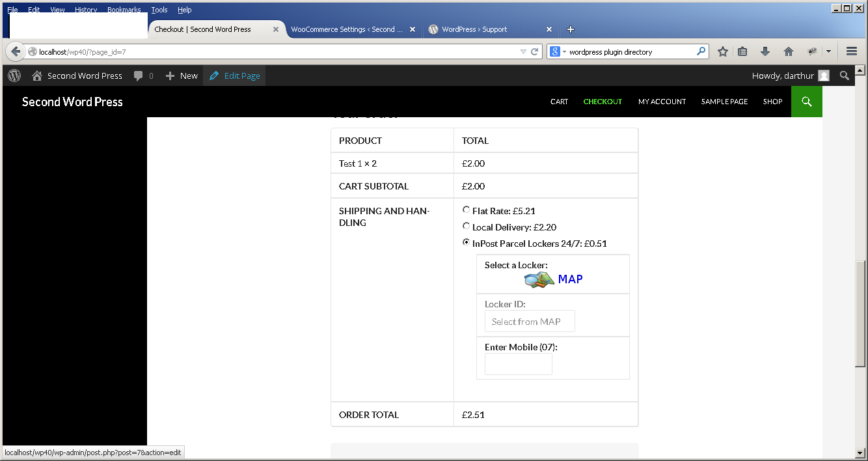The height and width of the screenshot is (461, 868).
Task: Click the browser address bar
Action: pos(283,51)
